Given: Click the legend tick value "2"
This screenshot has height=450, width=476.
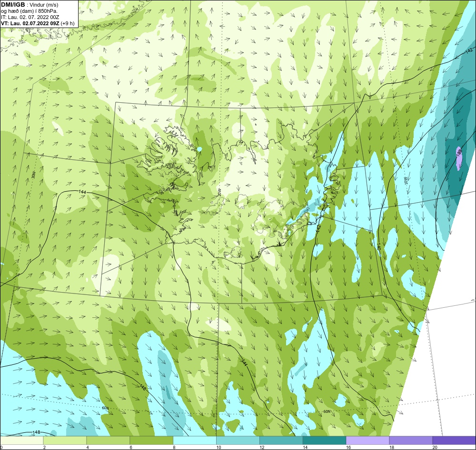Looking at the screenshot, I should coord(44,447).
